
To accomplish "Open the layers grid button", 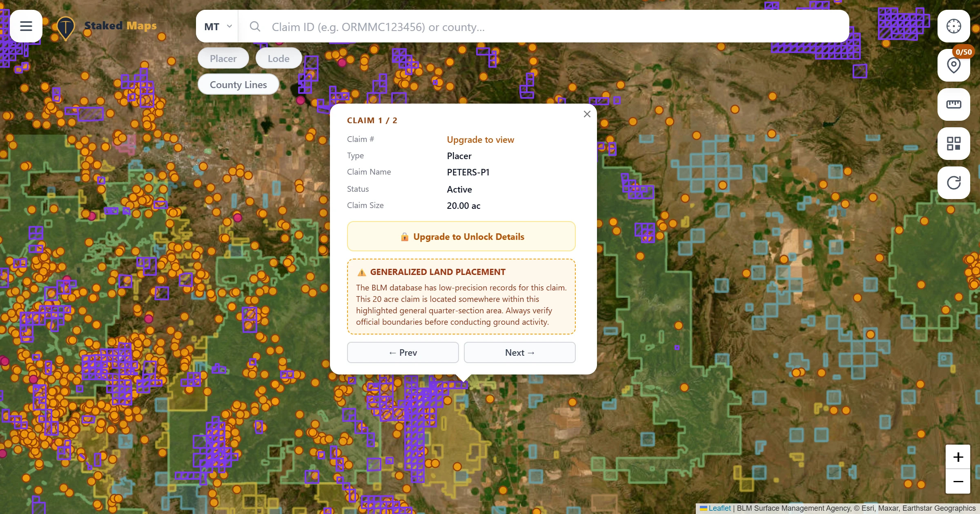I will (954, 144).
